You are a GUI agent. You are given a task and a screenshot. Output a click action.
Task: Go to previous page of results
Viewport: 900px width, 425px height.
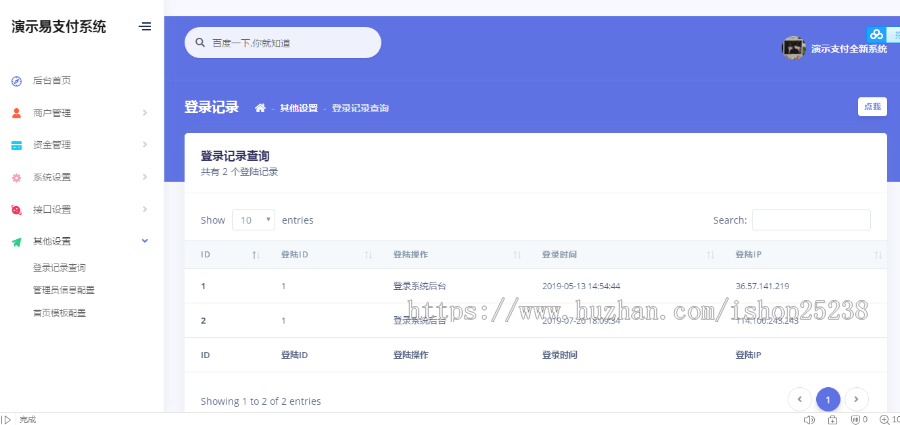800,399
